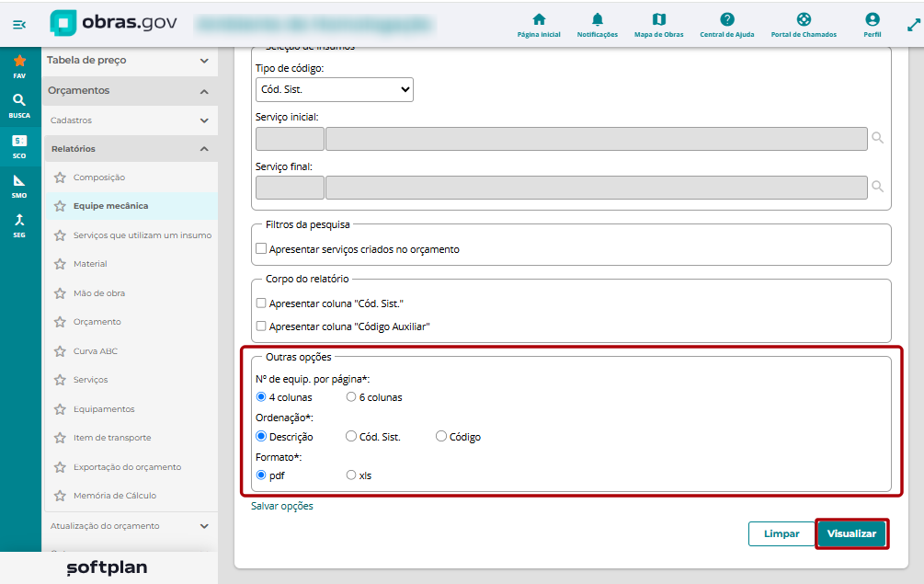Check Apresentar coluna "Código Auxiliar"
Image resolution: width=924 pixels, height=584 pixels.
[x=261, y=326]
